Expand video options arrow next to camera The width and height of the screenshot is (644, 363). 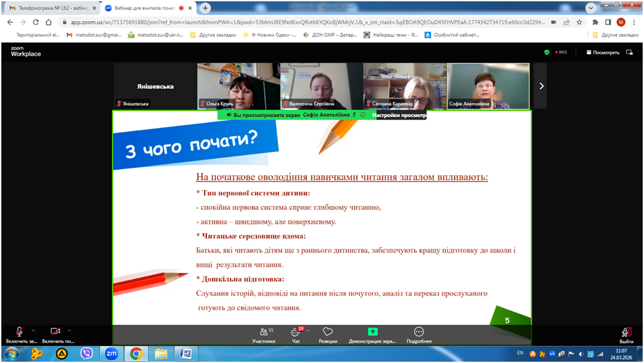[70, 331]
